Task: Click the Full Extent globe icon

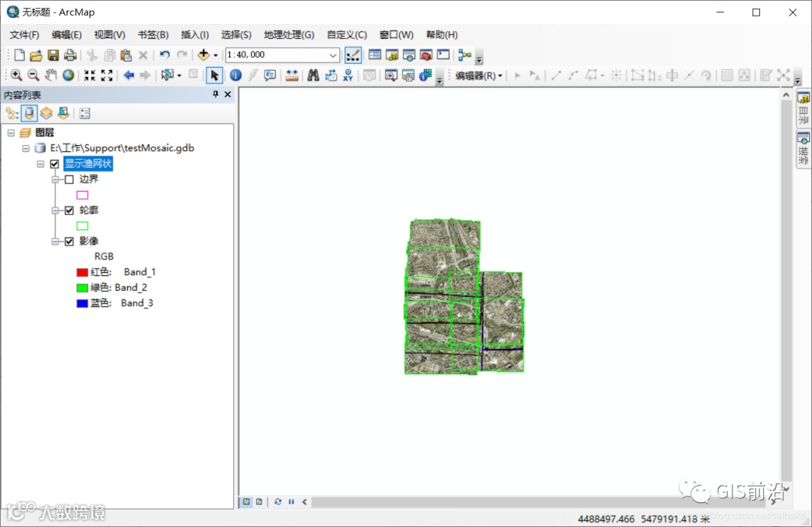Action: tap(68, 75)
